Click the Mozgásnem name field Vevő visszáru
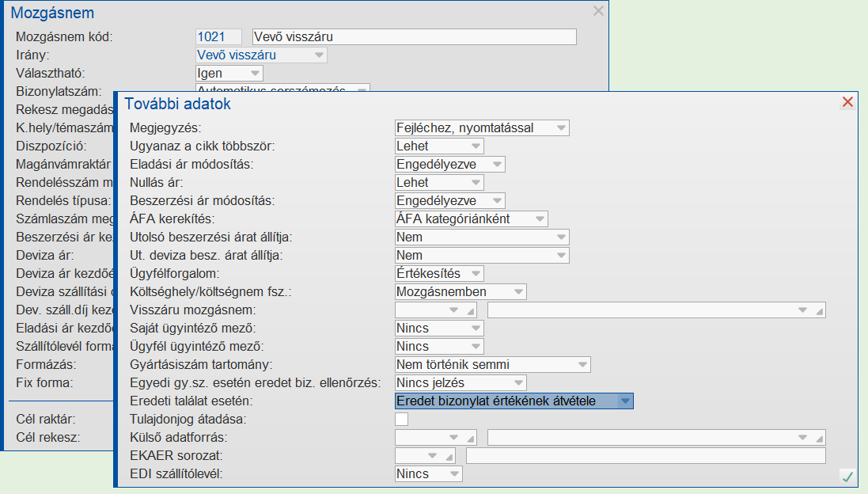 click(414, 37)
